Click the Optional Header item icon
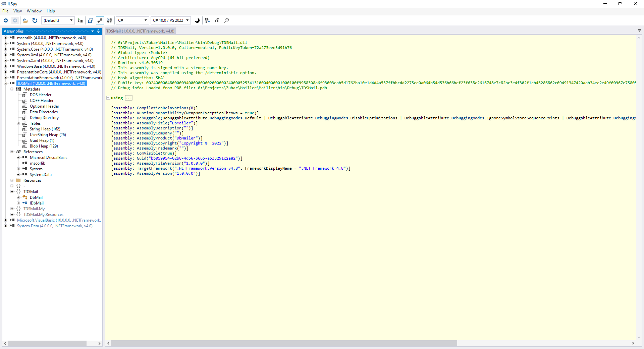This screenshot has height=349, width=644. 25,106
